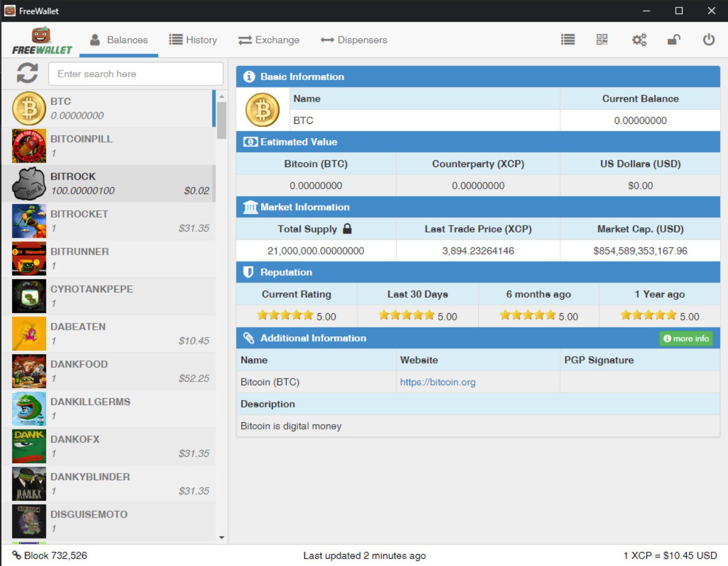
Task: Click the Total Supply lock icon
Action: (x=347, y=228)
